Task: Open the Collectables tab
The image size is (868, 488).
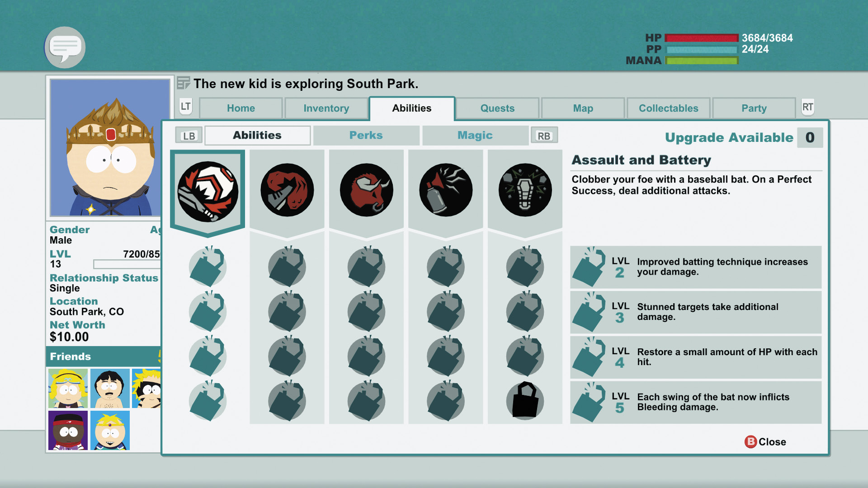Action: (669, 108)
